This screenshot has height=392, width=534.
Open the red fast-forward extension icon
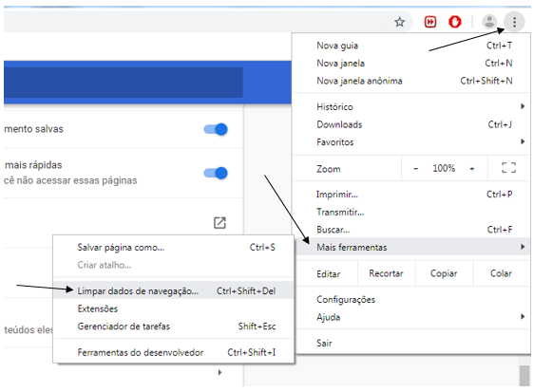coord(430,22)
